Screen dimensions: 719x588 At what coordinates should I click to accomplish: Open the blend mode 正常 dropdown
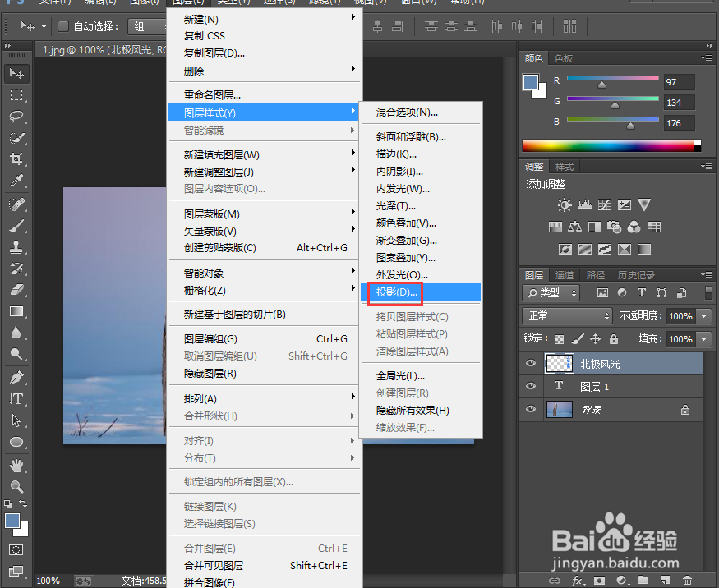[x=567, y=316]
